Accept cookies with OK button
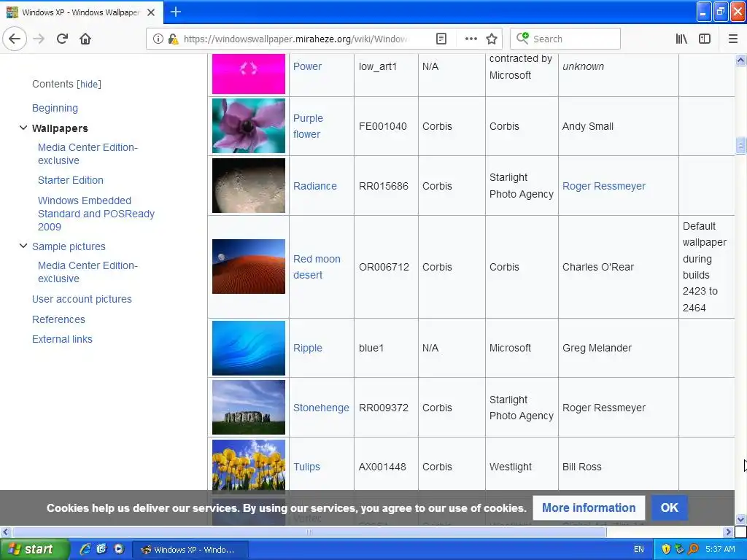This screenshot has width=747, height=560. tap(670, 507)
